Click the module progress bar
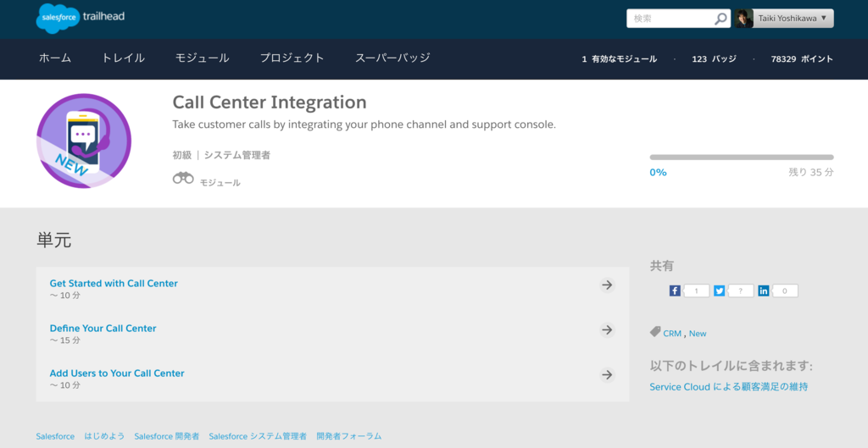 point(741,157)
